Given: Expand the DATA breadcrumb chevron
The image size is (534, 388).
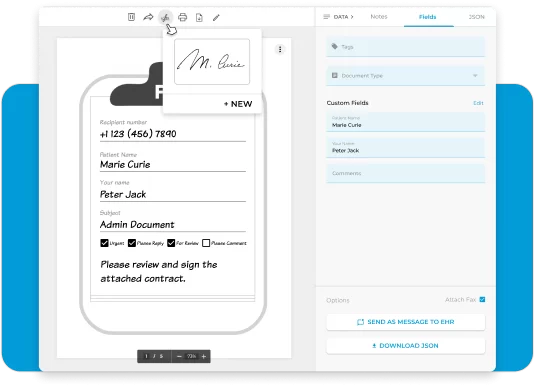Looking at the screenshot, I should [x=352, y=17].
